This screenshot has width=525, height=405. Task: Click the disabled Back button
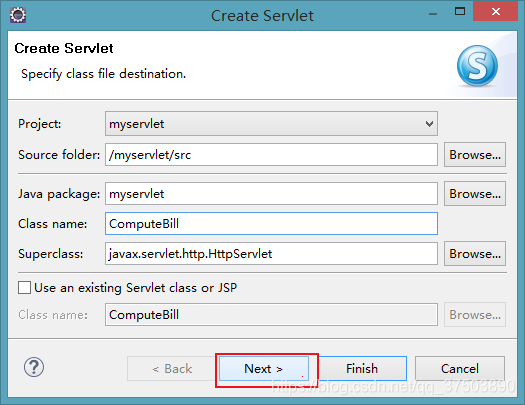click(x=172, y=369)
